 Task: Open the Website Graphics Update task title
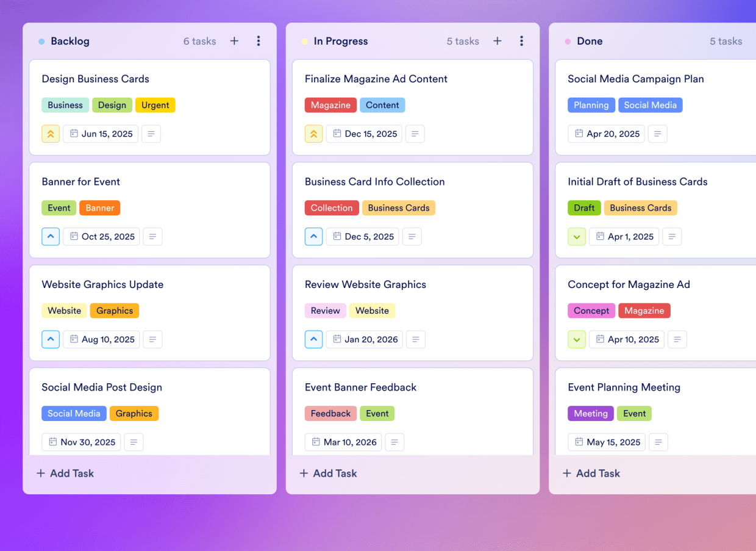(x=102, y=284)
